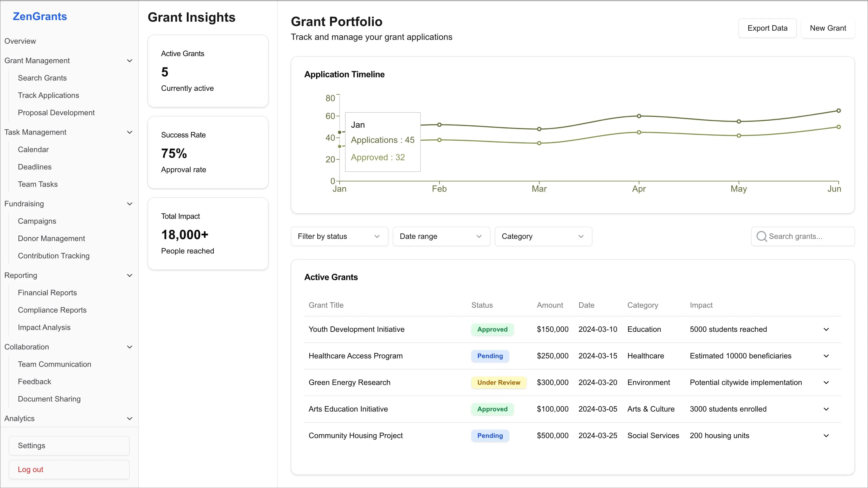Click the Export Data button
The width and height of the screenshot is (868, 488).
pos(767,28)
